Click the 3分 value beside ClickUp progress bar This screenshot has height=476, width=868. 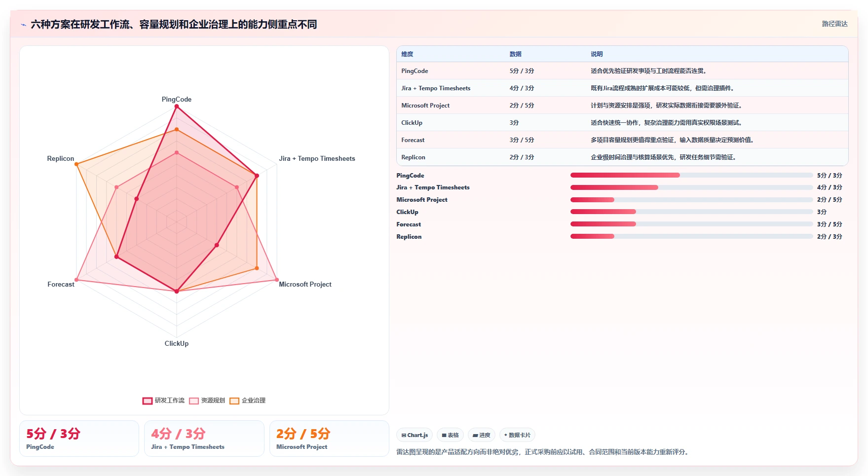click(x=822, y=212)
